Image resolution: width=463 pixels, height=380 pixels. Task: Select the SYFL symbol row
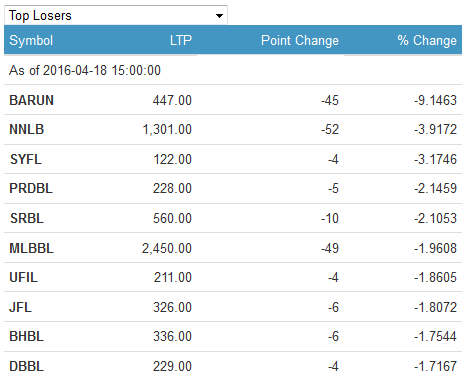(233, 159)
